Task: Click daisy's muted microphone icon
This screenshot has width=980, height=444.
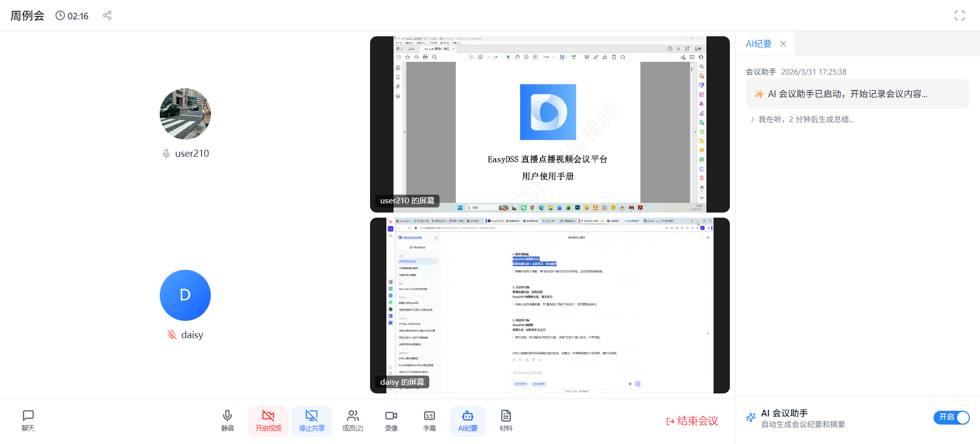Action: 172,335
